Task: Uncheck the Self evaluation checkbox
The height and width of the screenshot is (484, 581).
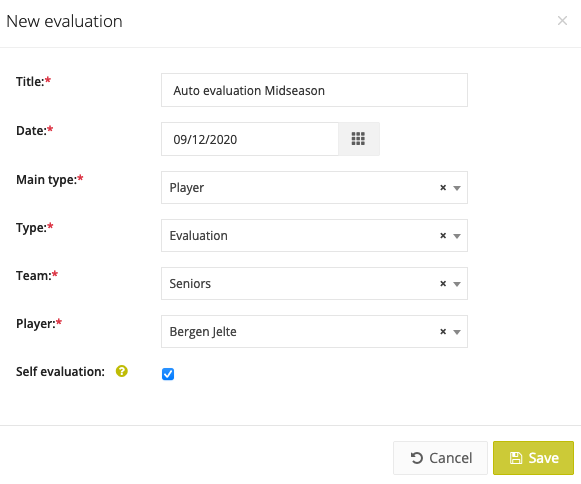Action: pos(168,374)
